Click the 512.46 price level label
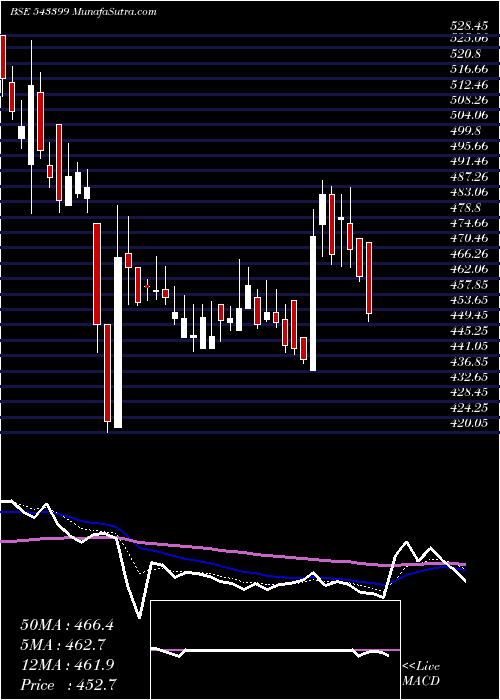 point(468,84)
